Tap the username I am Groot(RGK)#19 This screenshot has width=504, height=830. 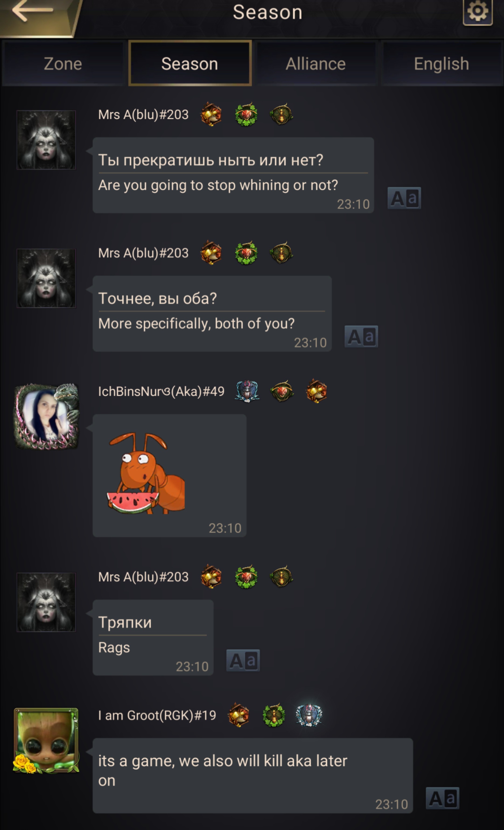[x=157, y=715]
